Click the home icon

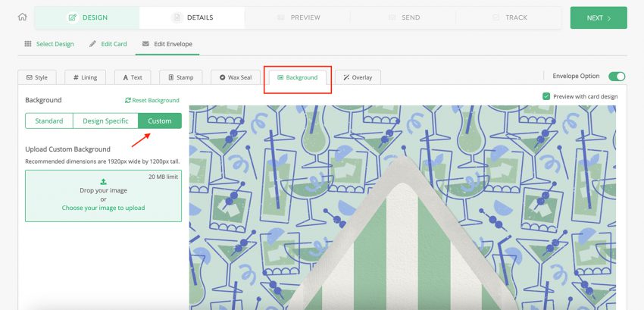point(22,17)
